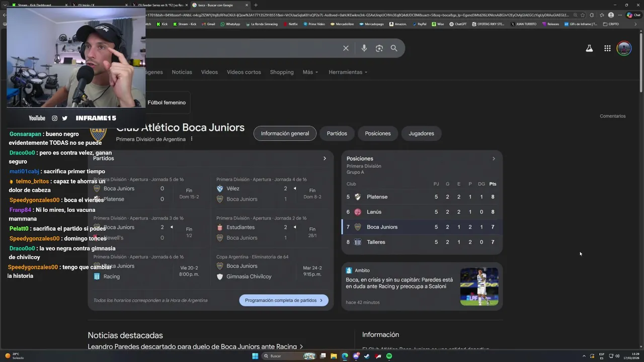Open Task View on taskbar
644x362 pixels.
(323, 356)
